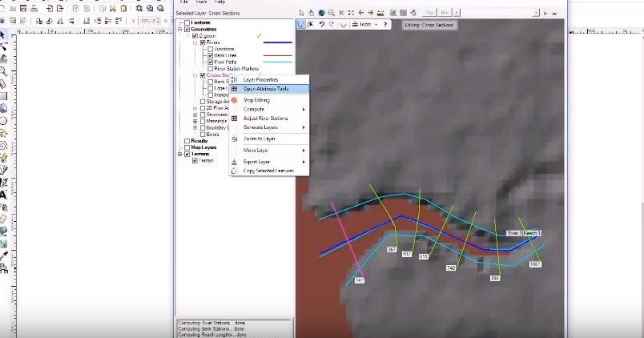Open editing toolbar help question mark
This screenshot has width=644, height=338.
point(385,25)
